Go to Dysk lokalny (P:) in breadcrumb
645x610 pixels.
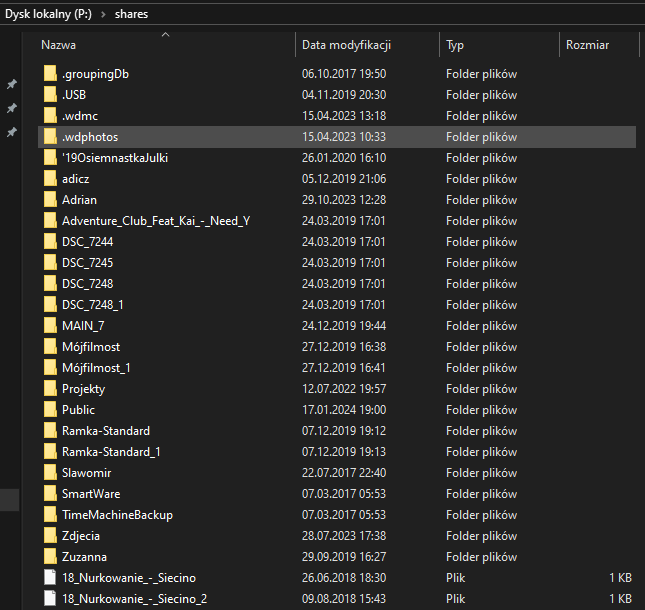pos(48,14)
